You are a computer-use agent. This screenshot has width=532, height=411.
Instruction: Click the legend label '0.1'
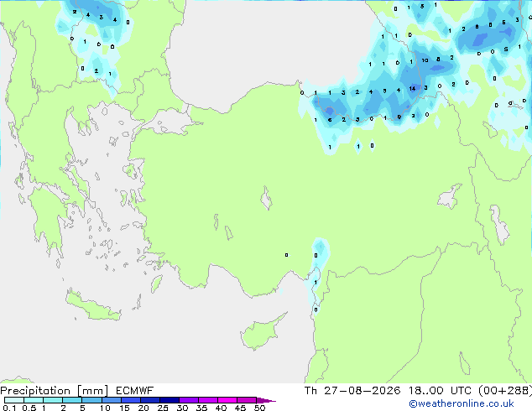(9, 408)
